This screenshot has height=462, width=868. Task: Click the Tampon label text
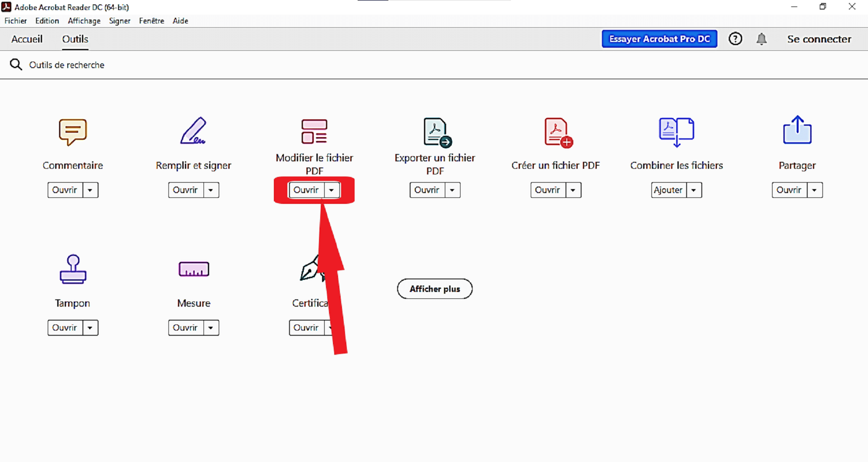click(x=72, y=303)
